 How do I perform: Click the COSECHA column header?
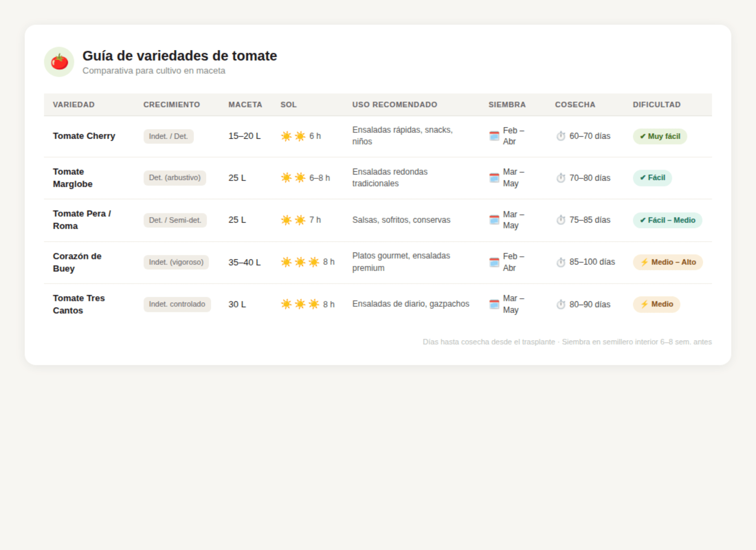(x=575, y=105)
